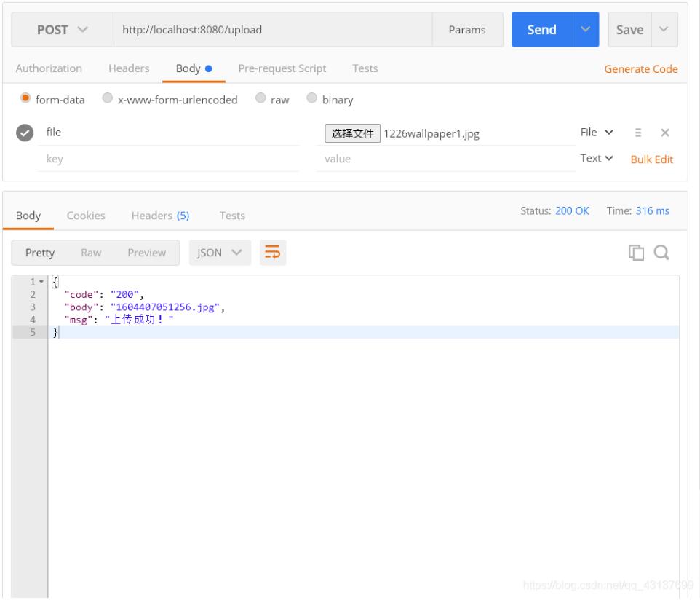Change the File type dropdown for file row

tap(597, 133)
